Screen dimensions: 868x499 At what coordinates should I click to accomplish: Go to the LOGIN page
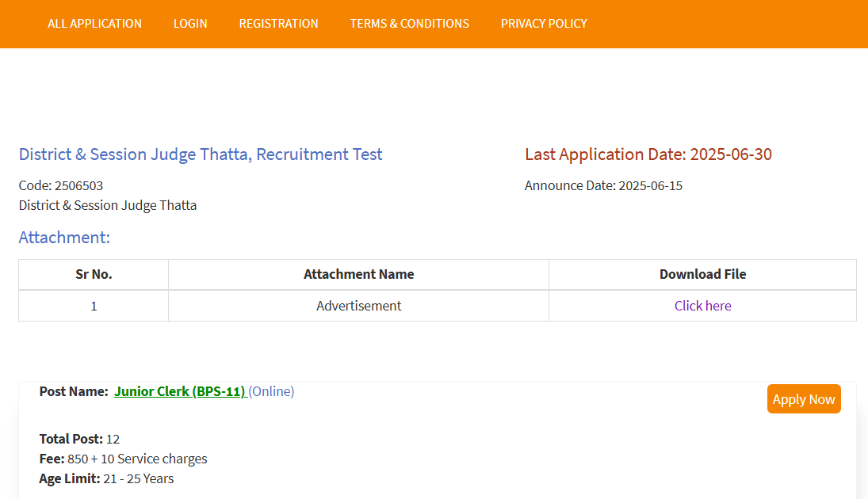[190, 24]
